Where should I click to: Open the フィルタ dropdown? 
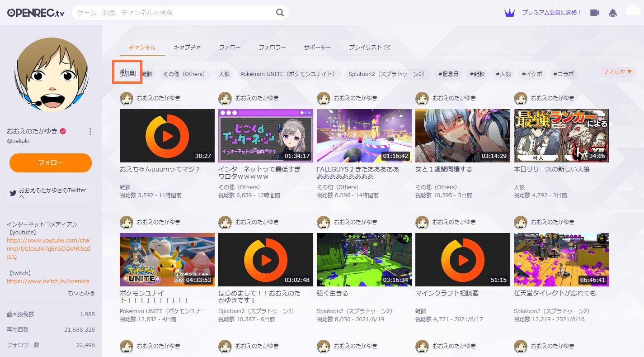(x=617, y=72)
